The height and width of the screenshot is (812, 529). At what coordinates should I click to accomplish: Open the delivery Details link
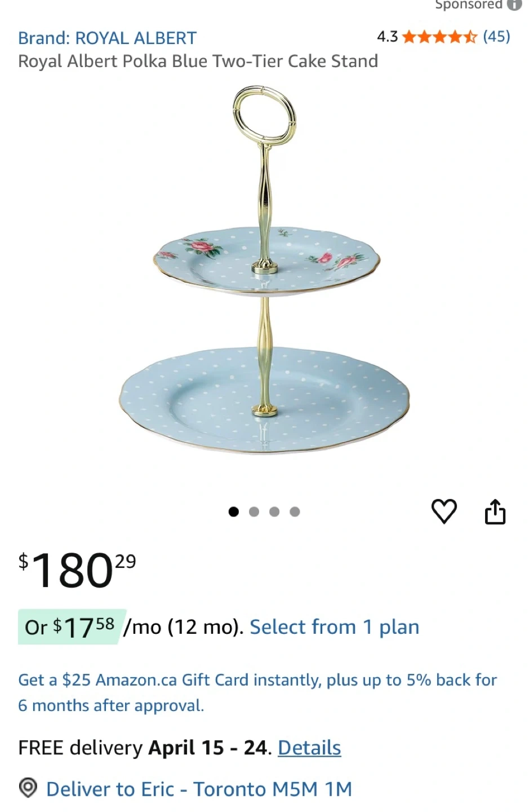coord(309,748)
